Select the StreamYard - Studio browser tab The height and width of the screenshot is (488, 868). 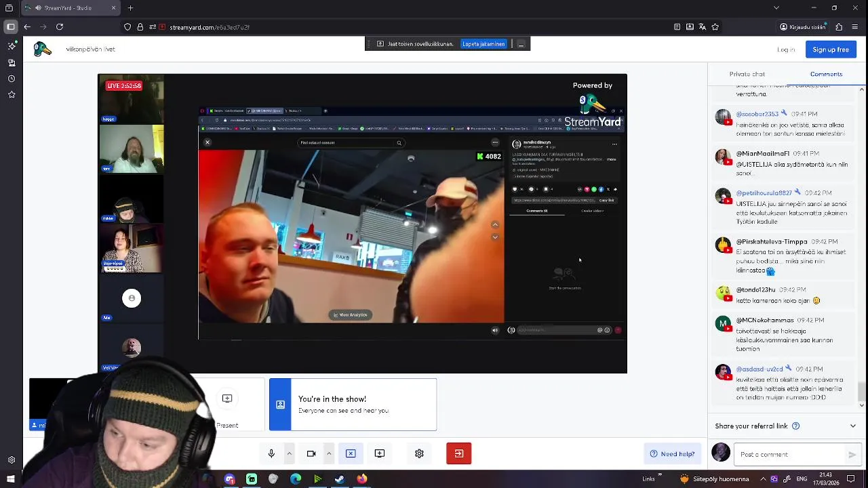[71, 8]
